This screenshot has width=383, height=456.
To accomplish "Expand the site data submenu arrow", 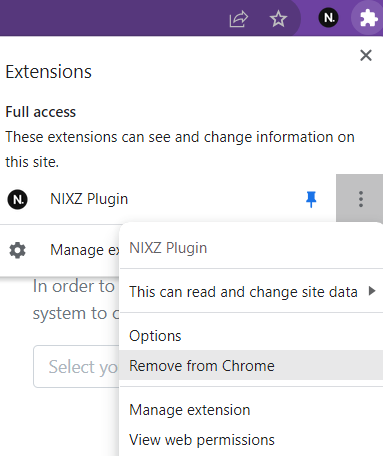I will (372, 291).
